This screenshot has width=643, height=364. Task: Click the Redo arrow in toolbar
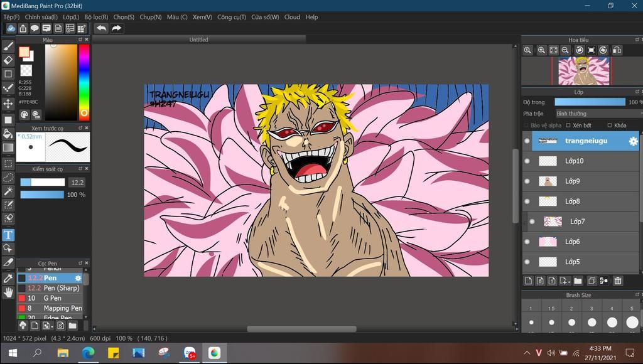click(116, 28)
